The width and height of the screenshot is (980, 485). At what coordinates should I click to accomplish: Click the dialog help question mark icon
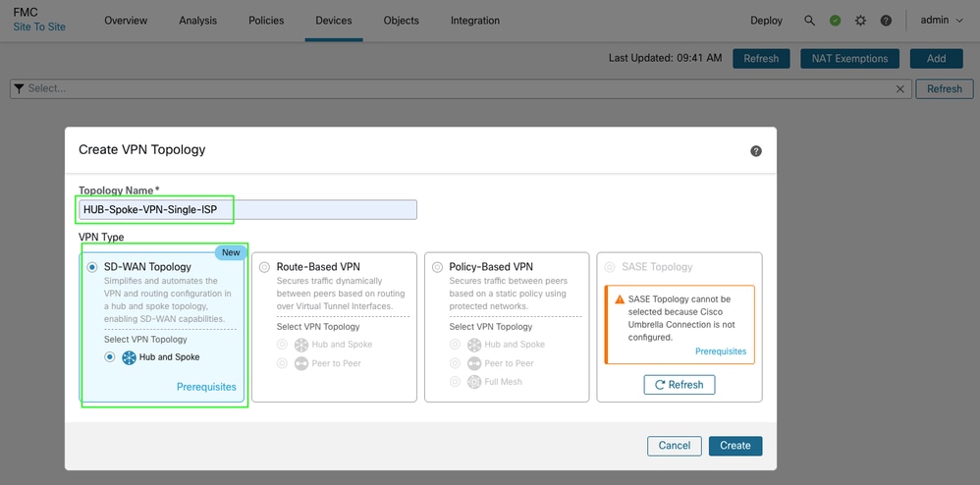pos(756,151)
